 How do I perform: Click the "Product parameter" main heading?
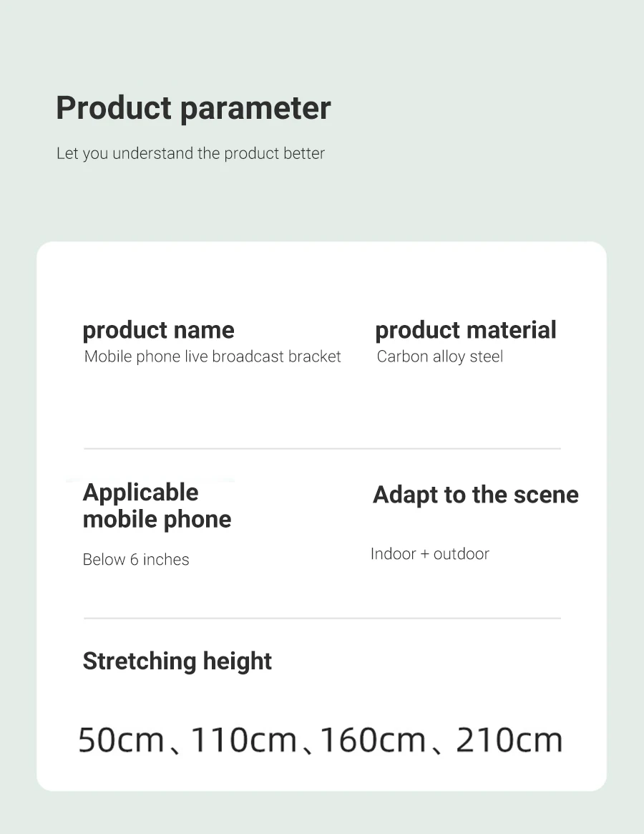coord(193,108)
